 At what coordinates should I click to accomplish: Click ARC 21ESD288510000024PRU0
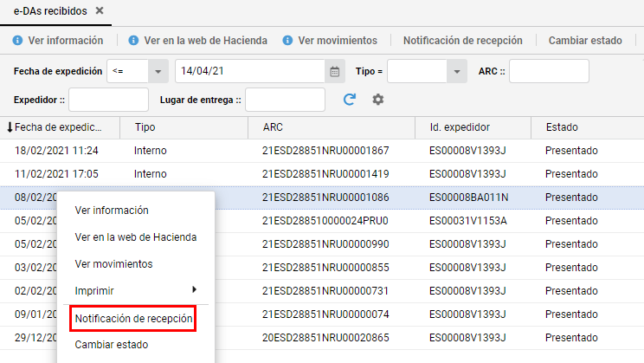(x=325, y=221)
